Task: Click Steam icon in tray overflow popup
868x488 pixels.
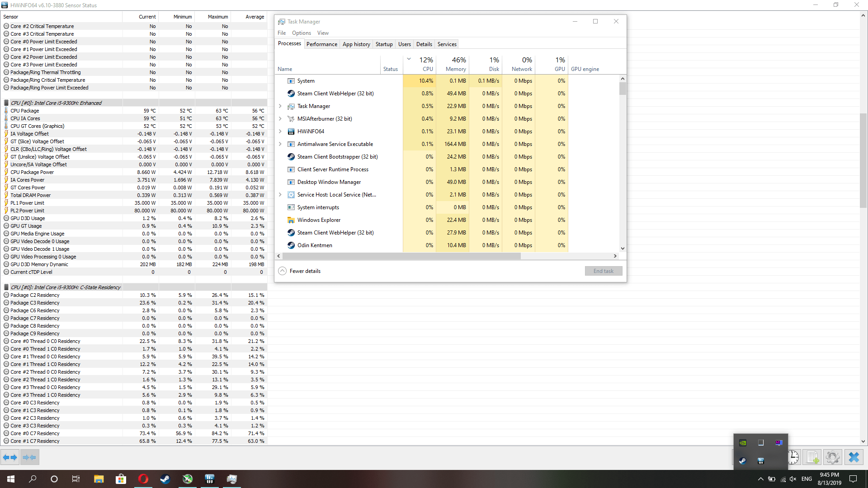Action: click(742, 461)
